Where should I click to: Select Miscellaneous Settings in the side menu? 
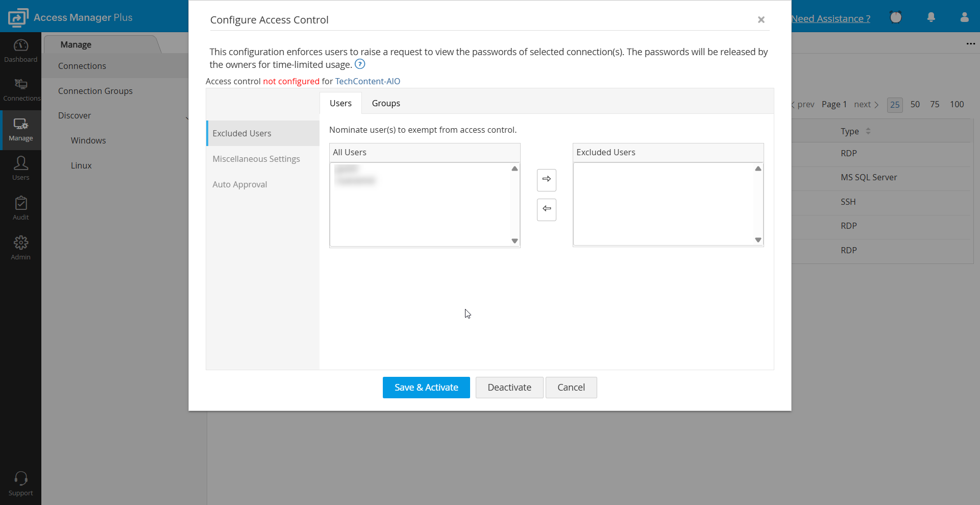point(256,159)
